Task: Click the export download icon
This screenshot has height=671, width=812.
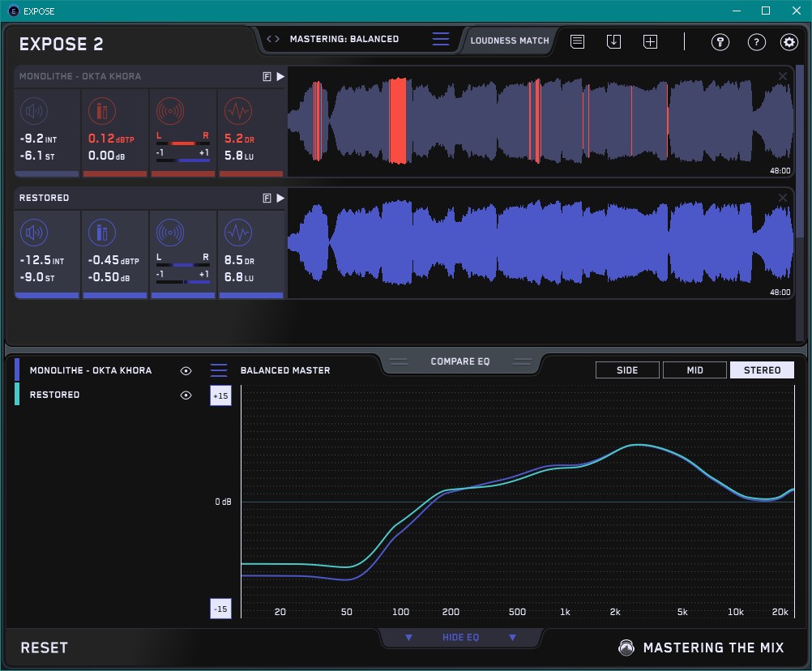Action: tap(613, 41)
